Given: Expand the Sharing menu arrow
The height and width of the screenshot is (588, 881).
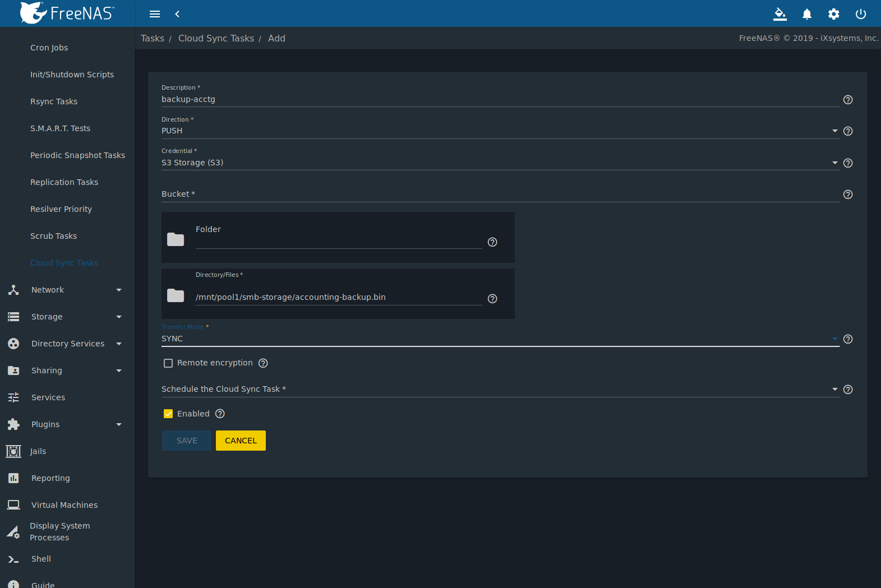Looking at the screenshot, I should point(119,371).
